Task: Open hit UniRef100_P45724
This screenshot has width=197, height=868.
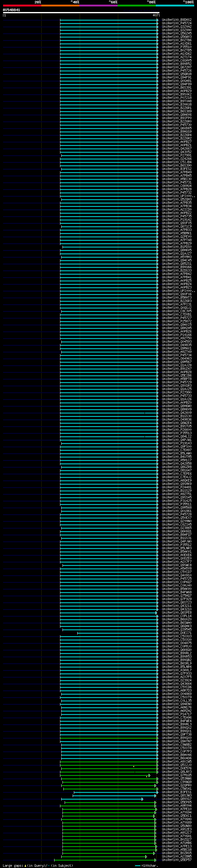Action: [176, 23]
